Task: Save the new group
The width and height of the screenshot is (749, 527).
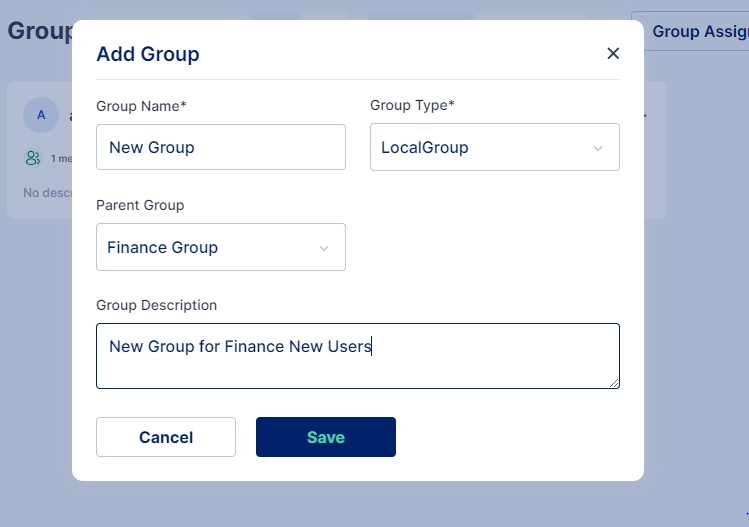Action: 325,437
